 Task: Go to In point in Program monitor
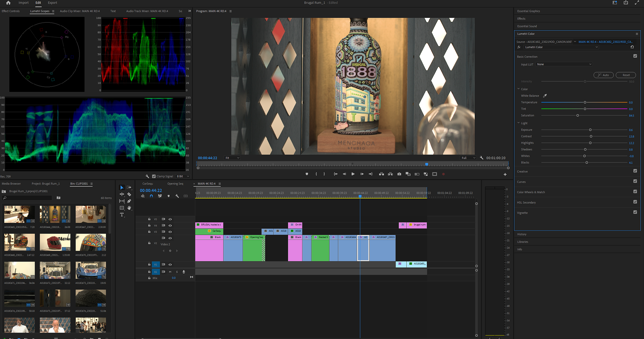(335, 174)
